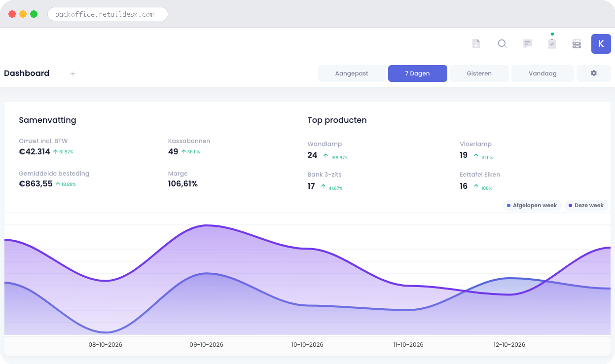
Task: Click the 36.11% Kassabonnen growth indicator
Action: coord(190,152)
